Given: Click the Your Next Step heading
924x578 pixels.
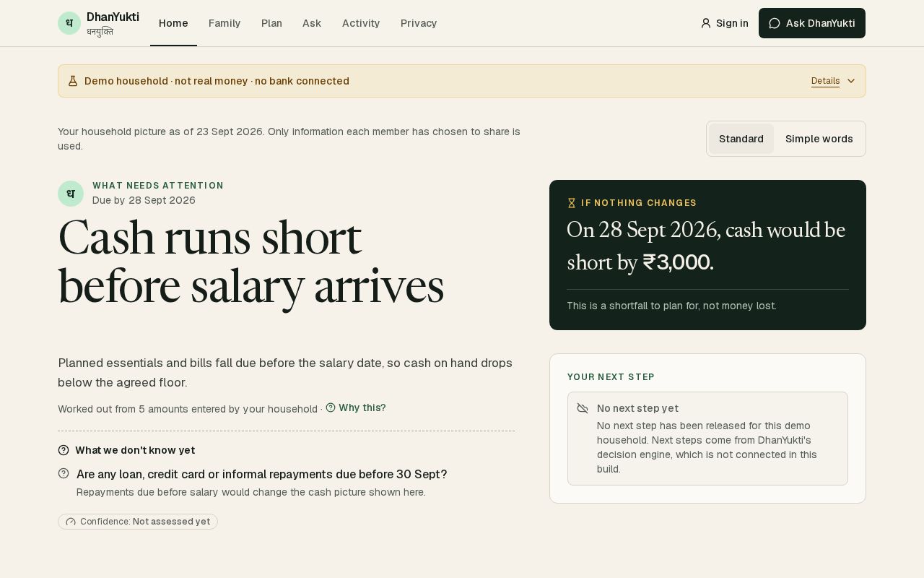Looking at the screenshot, I should [x=611, y=377].
